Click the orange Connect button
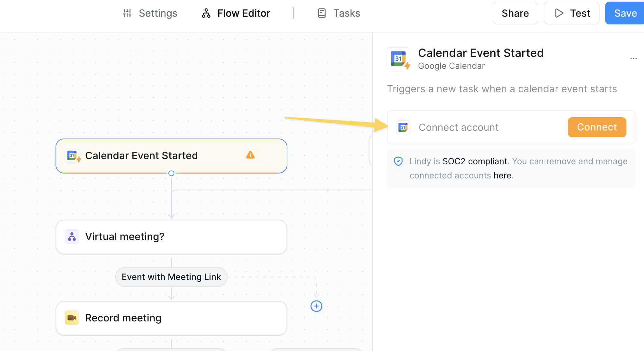644x351 pixels. point(597,127)
